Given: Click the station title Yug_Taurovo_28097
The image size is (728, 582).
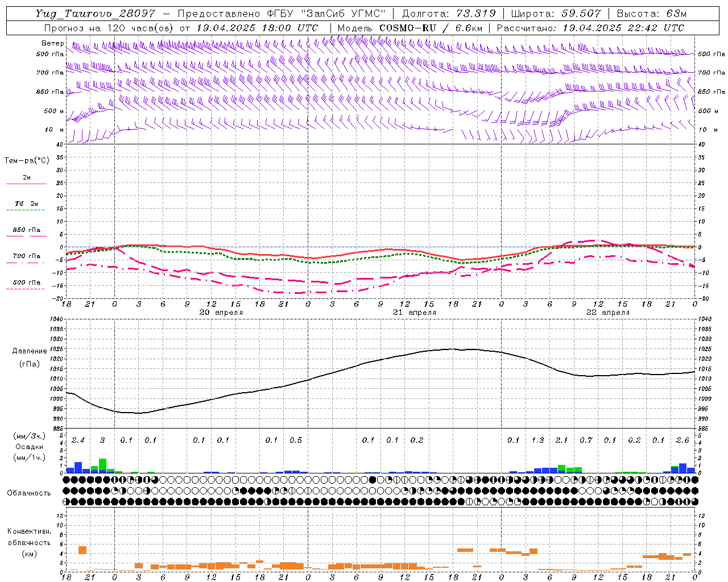Looking at the screenshot, I should [x=95, y=14].
